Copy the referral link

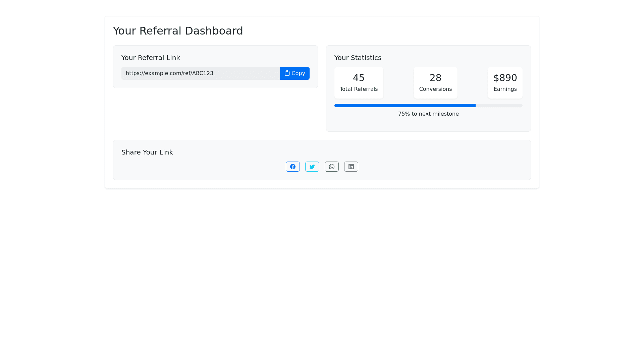click(x=294, y=73)
